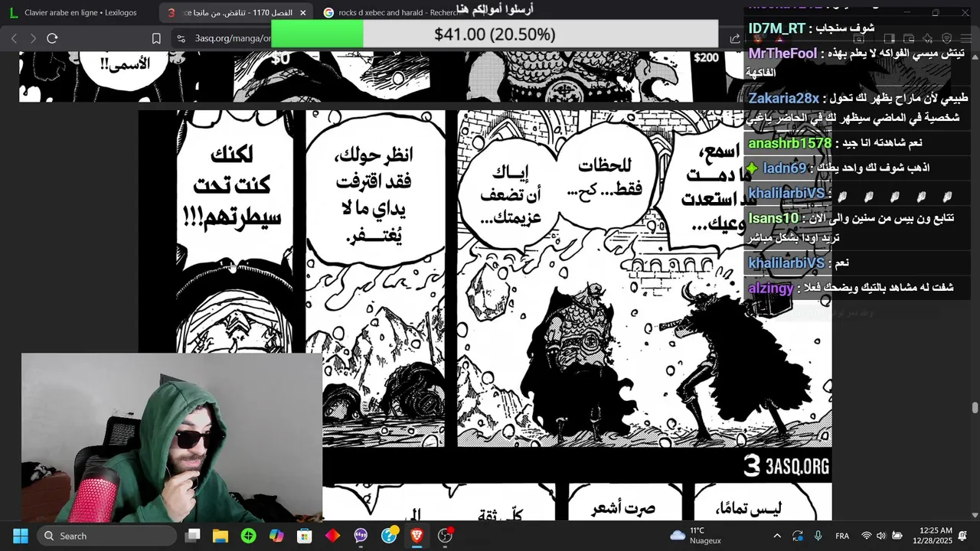The width and height of the screenshot is (980, 551).
Task: Switch to Brave browser on the taskbar
Action: (417, 536)
